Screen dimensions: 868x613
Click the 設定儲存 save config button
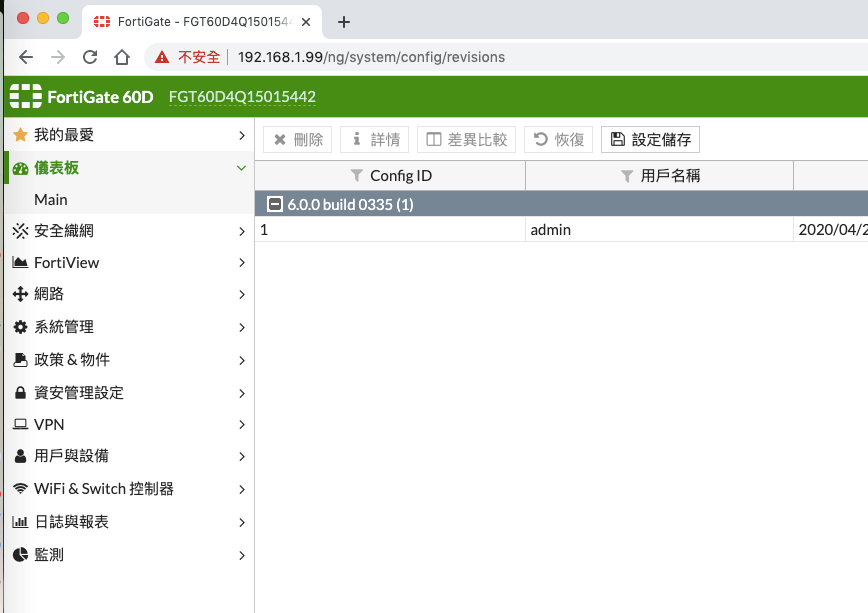pyautogui.click(x=650, y=140)
